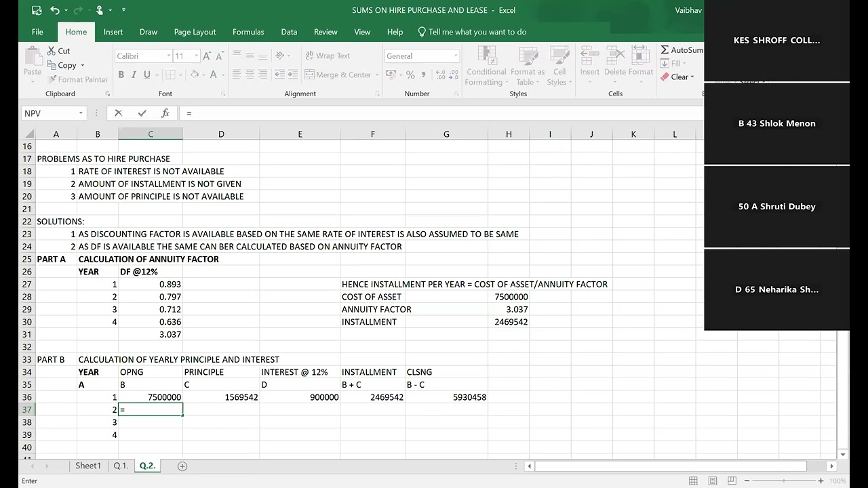Click the Format Painter brush
This screenshot has height=488, width=868.
pyautogui.click(x=52, y=79)
